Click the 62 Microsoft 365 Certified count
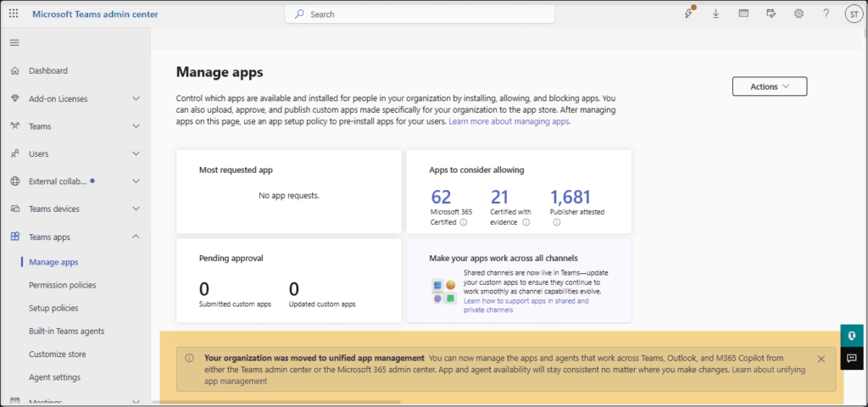This screenshot has width=868, height=407. 441,197
